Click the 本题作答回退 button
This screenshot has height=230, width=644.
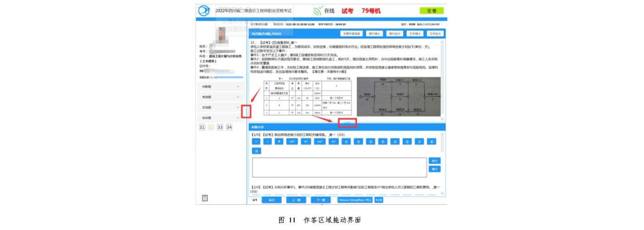coord(351,34)
